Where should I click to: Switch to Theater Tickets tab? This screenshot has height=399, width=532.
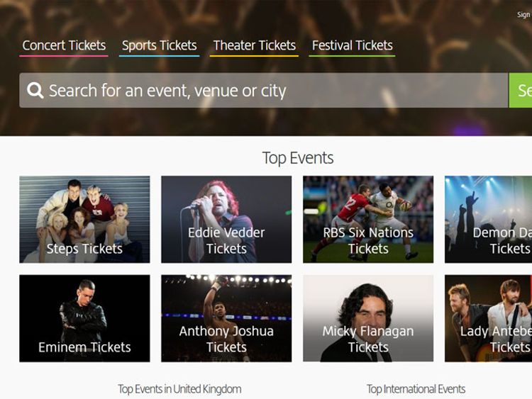pyautogui.click(x=254, y=45)
